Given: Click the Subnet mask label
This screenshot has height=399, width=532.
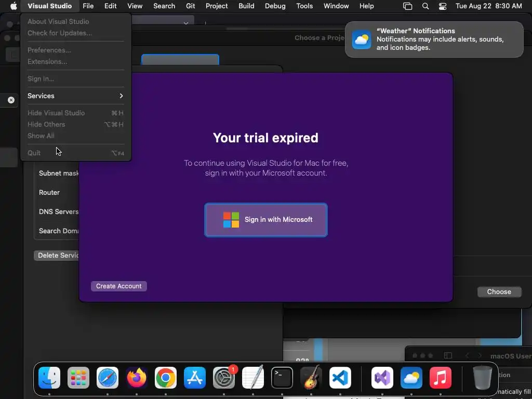Looking at the screenshot, I should (x=59, y=173).
